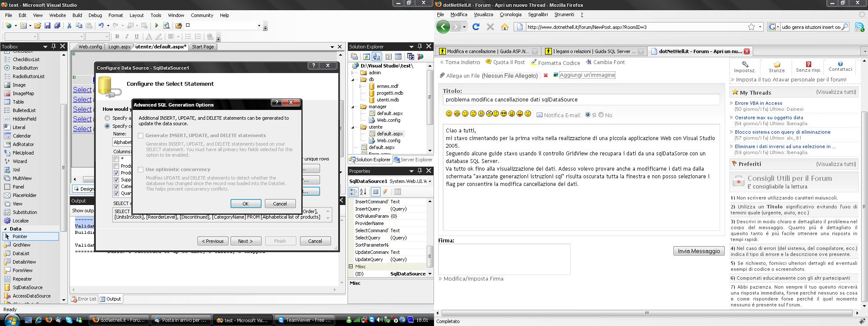Open Errore VBA in Access thread link
The width and height of the screenshot is (868, 326).
click(x=758, y=103)
